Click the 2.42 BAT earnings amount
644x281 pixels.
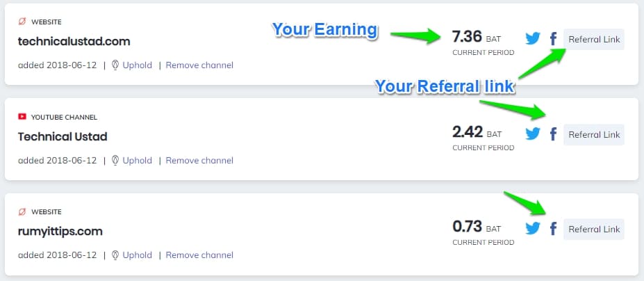(x=466, y=131)
